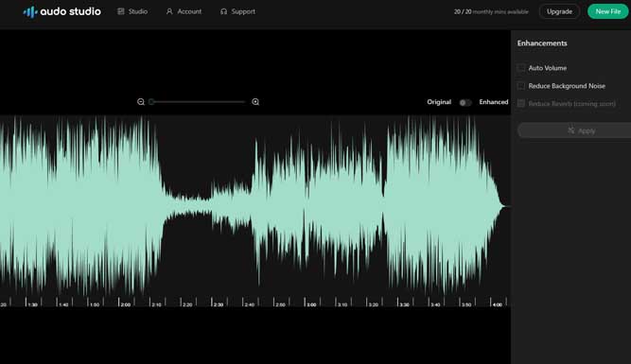Click the zoom in magnifier icon
This screenshot has width=631, height=364.
pos(255,102)
